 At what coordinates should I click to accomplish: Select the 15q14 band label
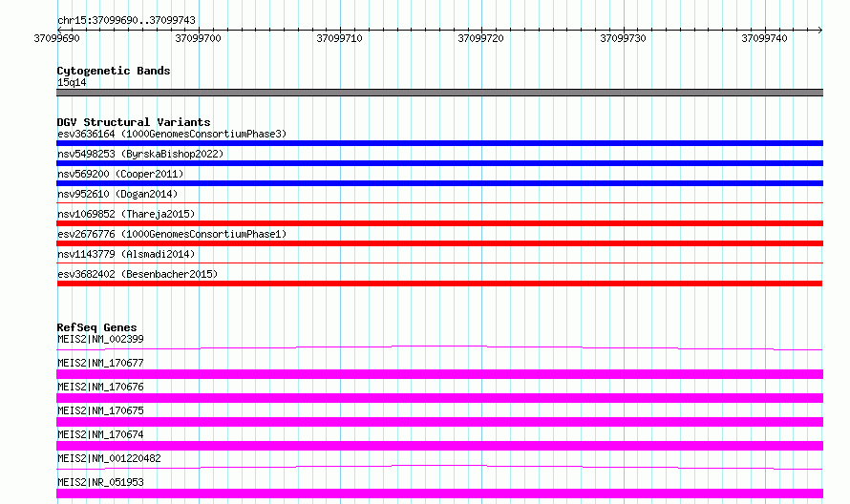72,82
